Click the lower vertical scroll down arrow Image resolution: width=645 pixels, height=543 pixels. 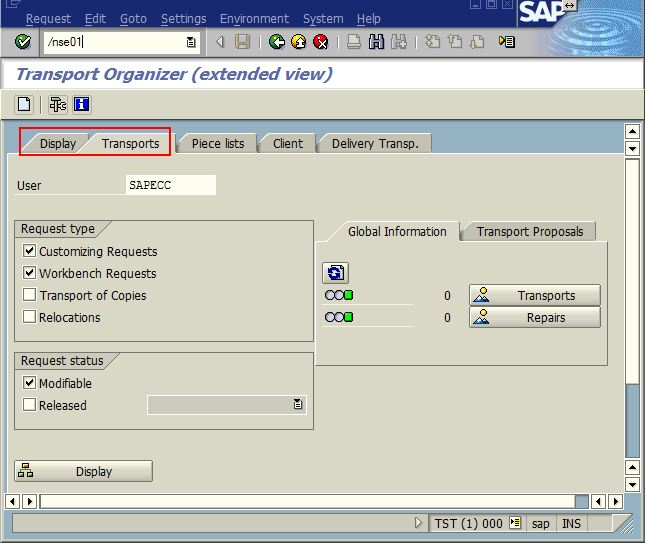(632, 484)
